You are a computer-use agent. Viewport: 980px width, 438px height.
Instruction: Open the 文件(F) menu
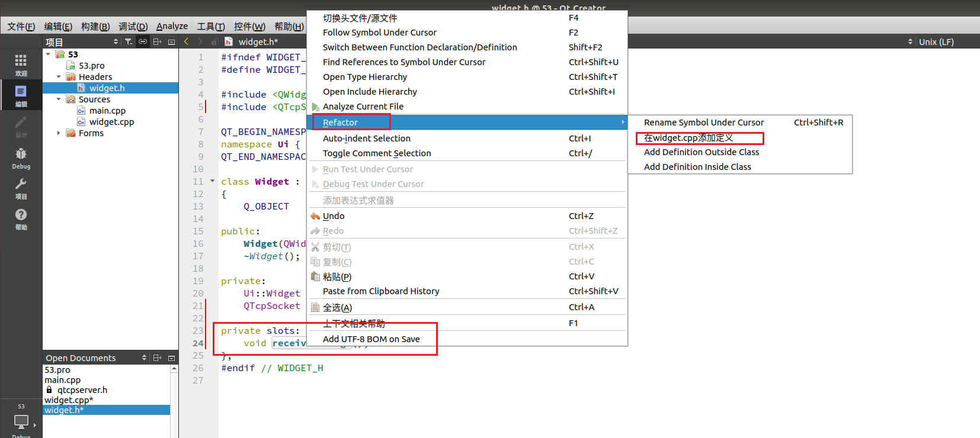point(21,26)
